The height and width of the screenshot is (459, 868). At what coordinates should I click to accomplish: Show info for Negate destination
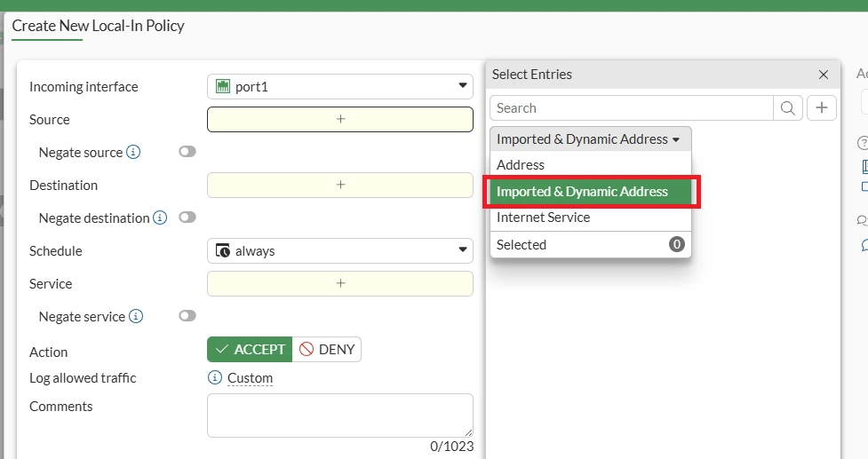(160, 218)
